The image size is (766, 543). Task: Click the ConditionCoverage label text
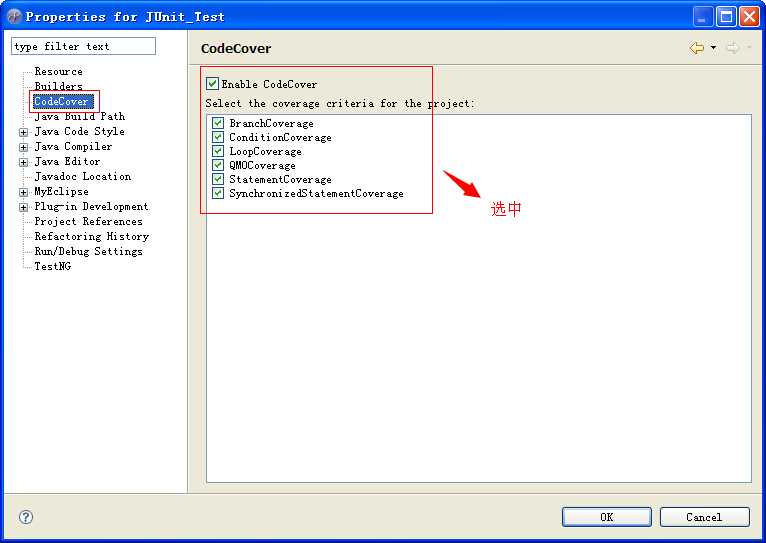click(280, 137)
